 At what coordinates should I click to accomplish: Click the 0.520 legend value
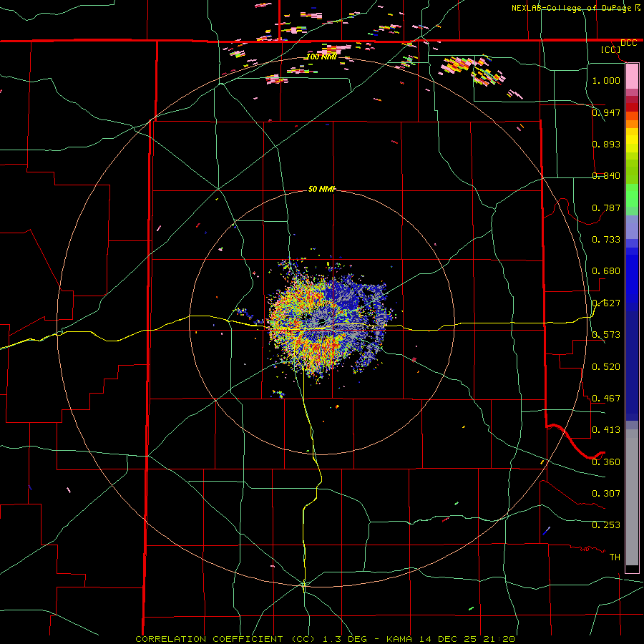click(606, 366)
